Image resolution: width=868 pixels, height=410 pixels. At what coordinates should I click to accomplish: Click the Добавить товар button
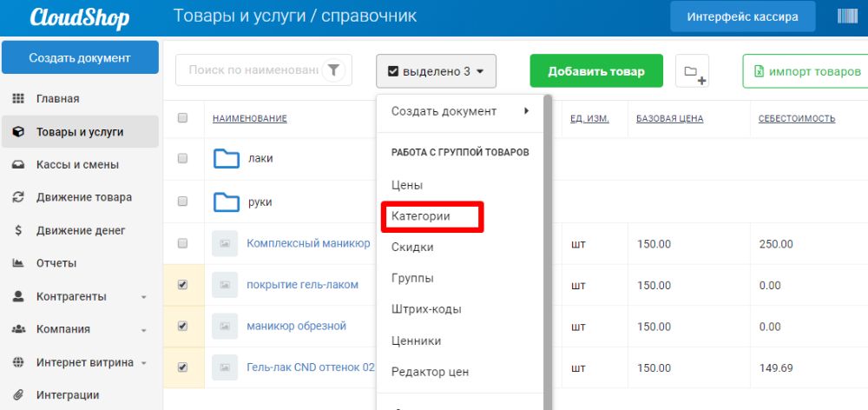click(x=596, y=71)
